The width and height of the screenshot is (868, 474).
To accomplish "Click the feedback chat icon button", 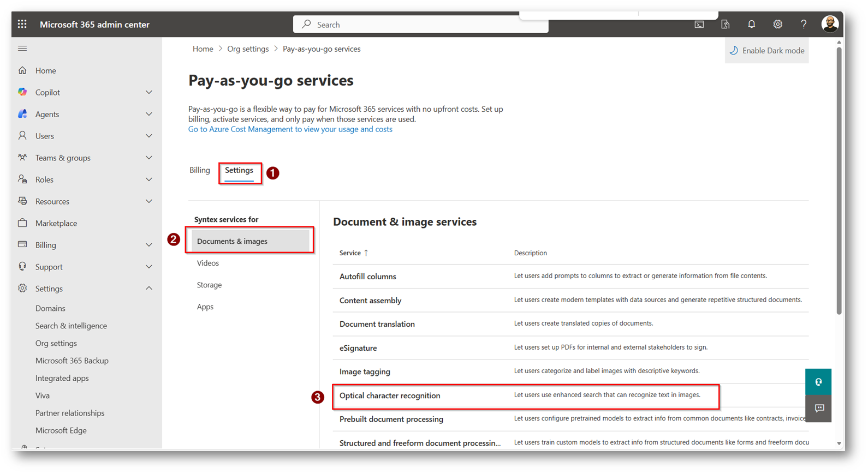I will click(x=819, y=408).
